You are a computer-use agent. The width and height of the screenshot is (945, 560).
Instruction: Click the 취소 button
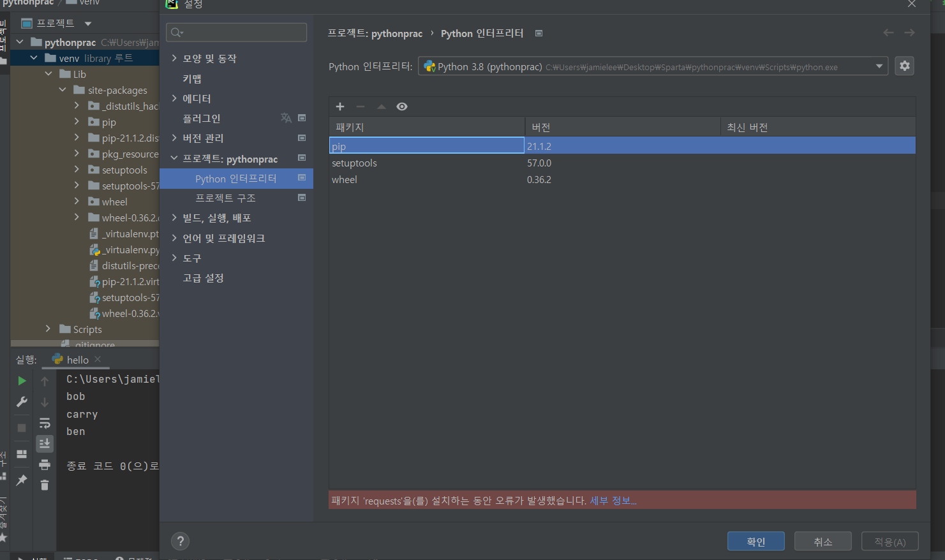[x=823, y=542]
